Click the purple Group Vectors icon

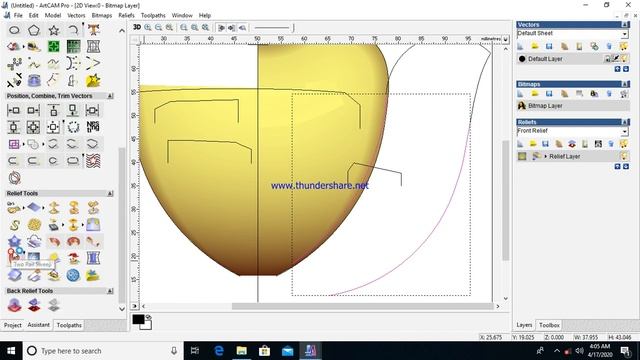(14, 144)
